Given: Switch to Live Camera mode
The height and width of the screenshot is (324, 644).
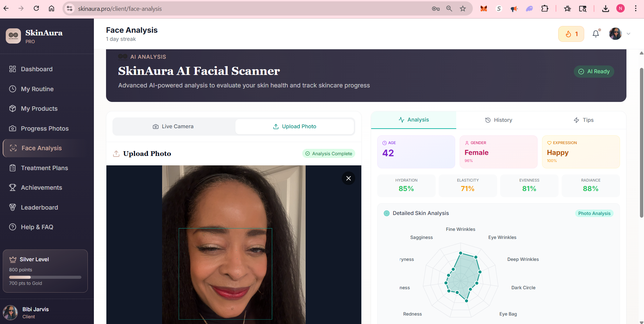Looking at the screenshot, I should tap(174, 127).
